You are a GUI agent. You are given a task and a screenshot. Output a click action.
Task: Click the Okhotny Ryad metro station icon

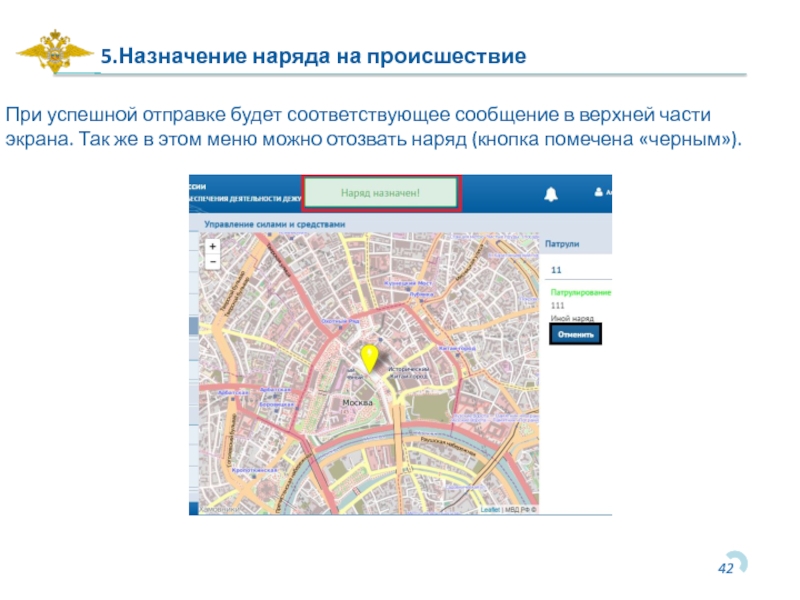(341, 322)
